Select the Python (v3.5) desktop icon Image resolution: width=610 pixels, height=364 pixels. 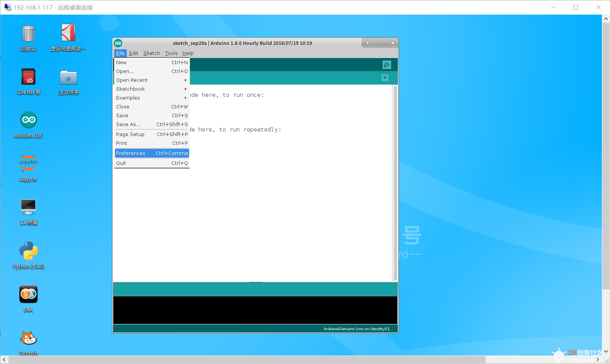pyautogui.click(x=28, y=251)
